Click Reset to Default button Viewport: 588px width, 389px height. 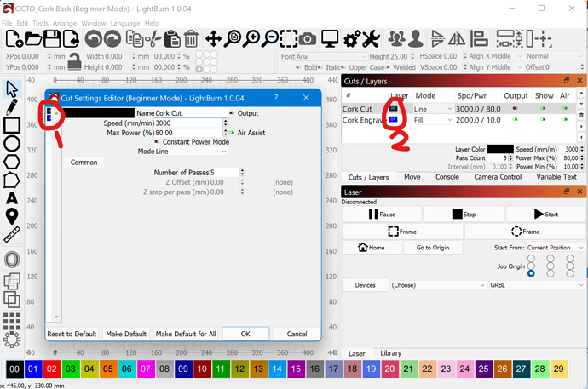point(72,334)
